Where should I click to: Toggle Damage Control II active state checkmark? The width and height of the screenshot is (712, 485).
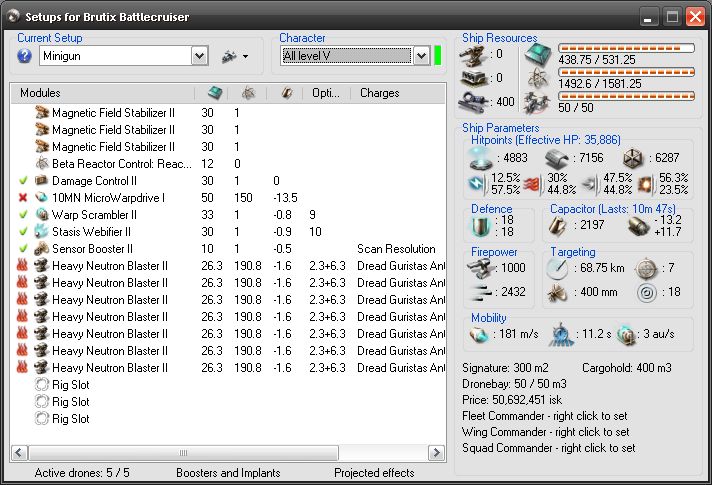tap(22, 181)
